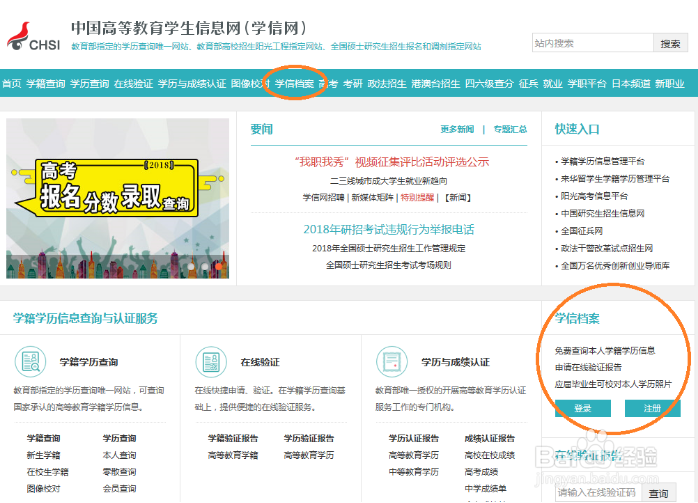Viewport: 698px width, 503px height.
Task: Open 高等教育学历 under 学历验证报告
Action: (309, 455)
